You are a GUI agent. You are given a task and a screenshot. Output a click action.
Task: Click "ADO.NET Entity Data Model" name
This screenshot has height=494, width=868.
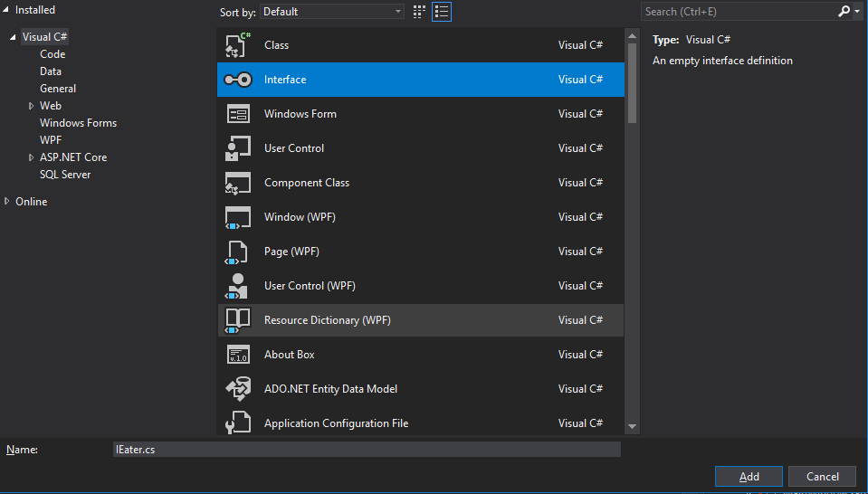[x=330, y=389]
